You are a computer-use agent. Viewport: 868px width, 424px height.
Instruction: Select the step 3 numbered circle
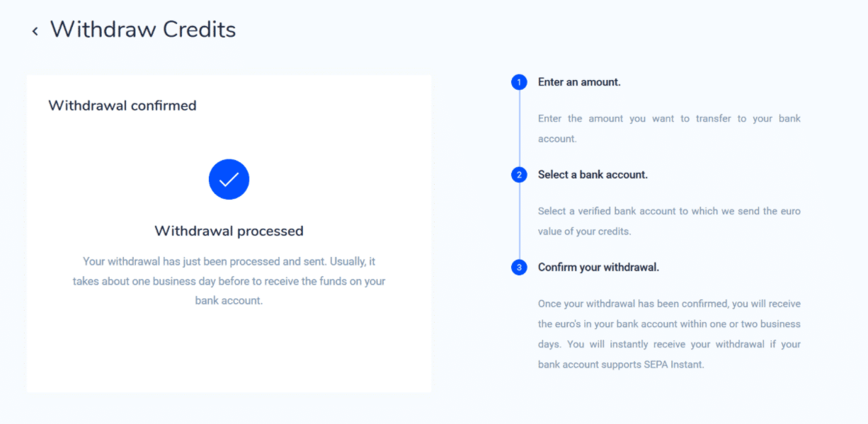(519, 268)
